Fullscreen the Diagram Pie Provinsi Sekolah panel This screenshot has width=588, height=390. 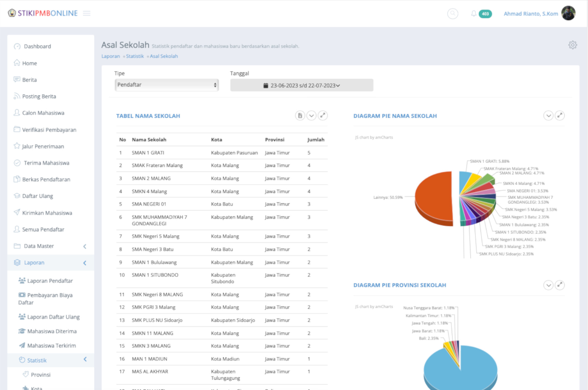click(x=560, y=285)
